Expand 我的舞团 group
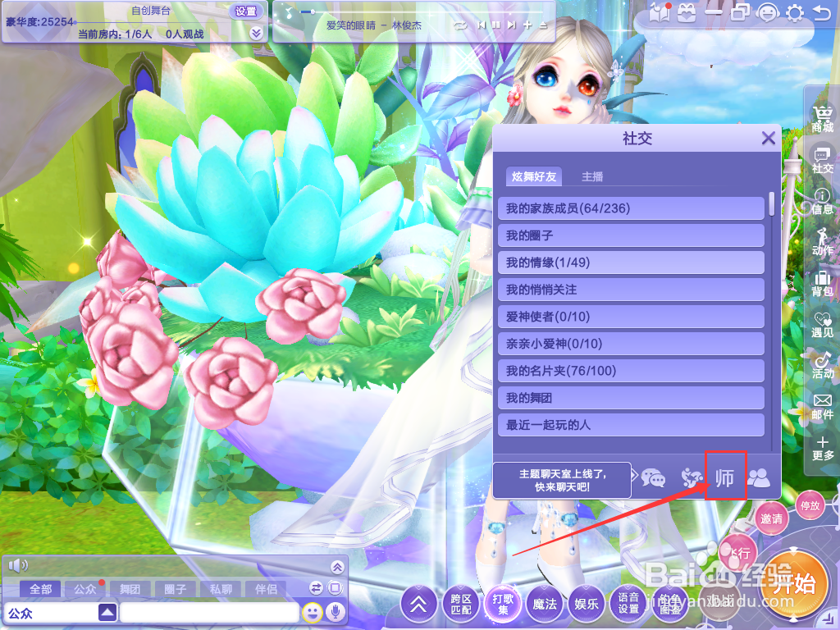The image size is (840, 630). 631,398
